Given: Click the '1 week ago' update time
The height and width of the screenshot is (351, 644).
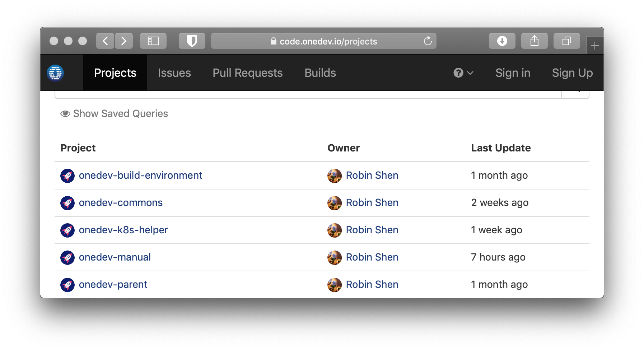Looking at the screenshot, I should click(496, 230).
